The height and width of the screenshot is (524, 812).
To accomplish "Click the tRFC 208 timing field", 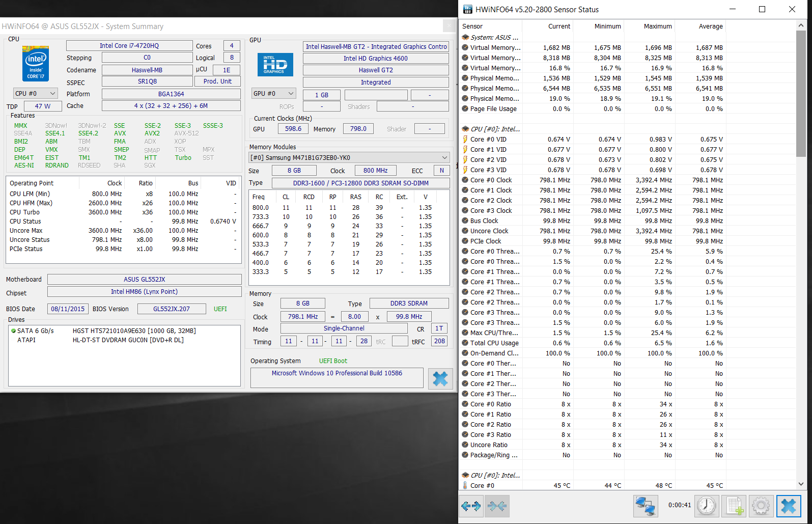I will tap(439, 341).
